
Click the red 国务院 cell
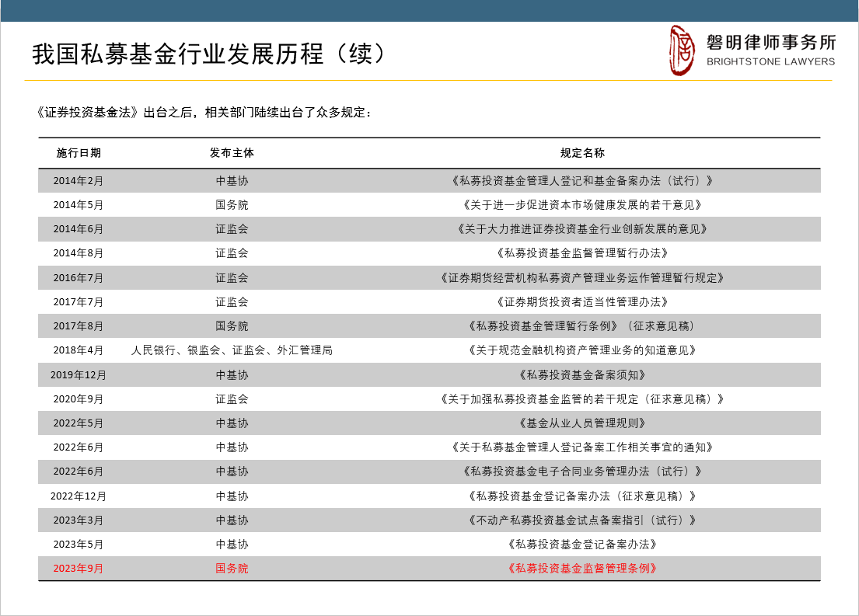click(x=232, y=569)
